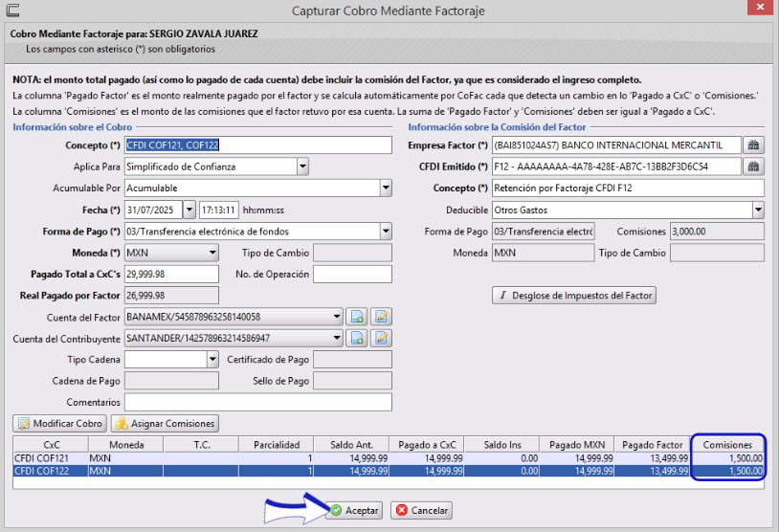779x532 pixels.
Task: Click the Saldo Ins column header
Action: [x=501, y=445]
